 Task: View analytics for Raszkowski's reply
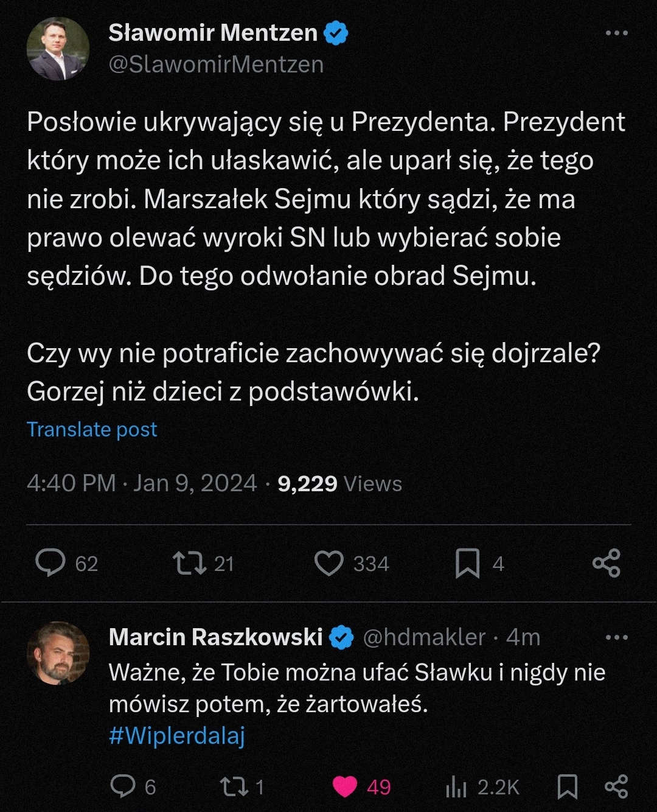[x=456, y=787]
